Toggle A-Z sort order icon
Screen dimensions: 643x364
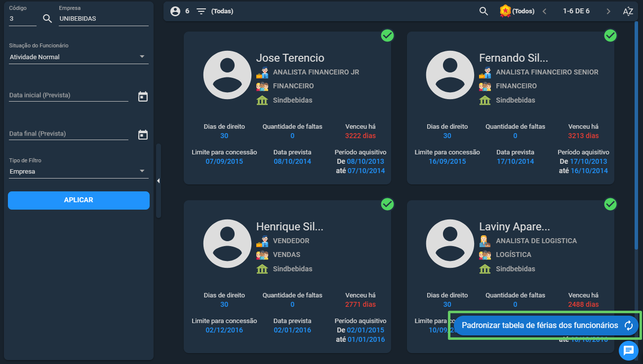tap(628, 11)
